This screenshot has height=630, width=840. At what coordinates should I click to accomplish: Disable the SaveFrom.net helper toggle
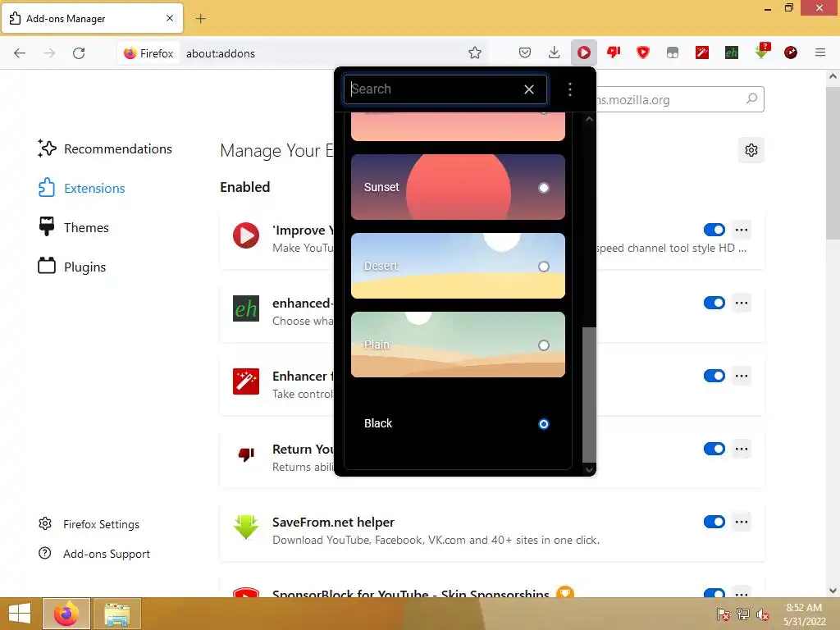(714, 522)
